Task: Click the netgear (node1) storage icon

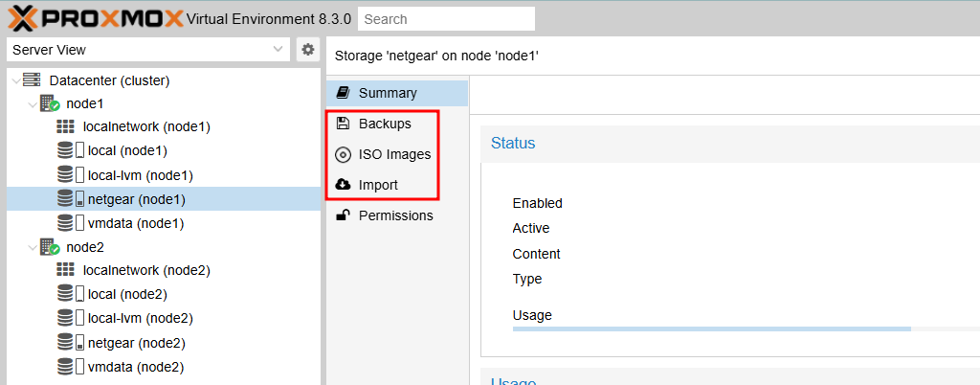Action: tap(70, 199)
